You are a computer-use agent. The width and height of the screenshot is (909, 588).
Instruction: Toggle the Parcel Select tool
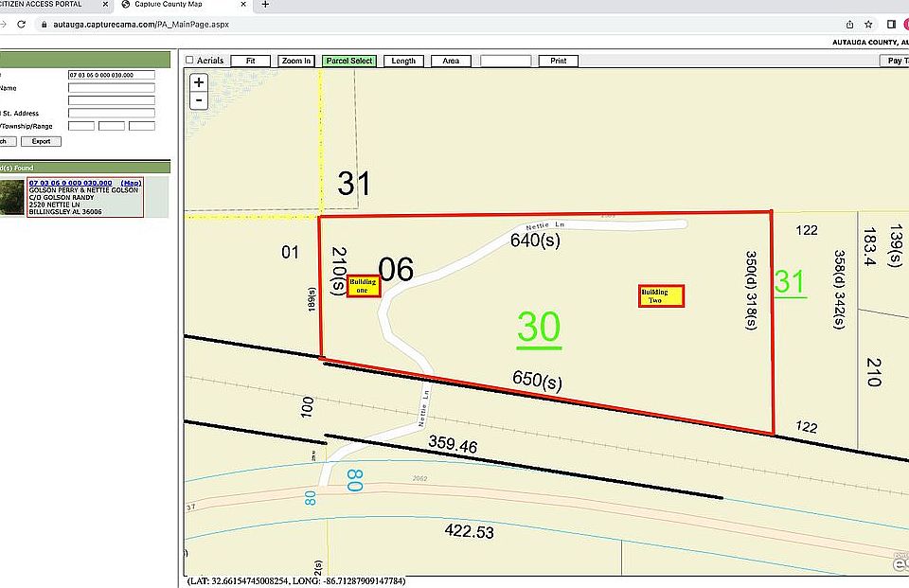pos(349,61)
